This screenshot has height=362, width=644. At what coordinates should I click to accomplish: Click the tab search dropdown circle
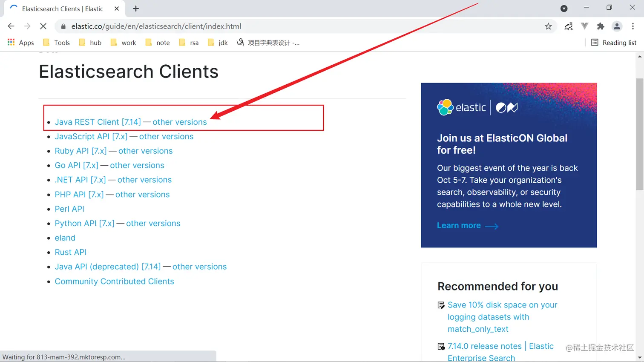click(x=564, y=9)
